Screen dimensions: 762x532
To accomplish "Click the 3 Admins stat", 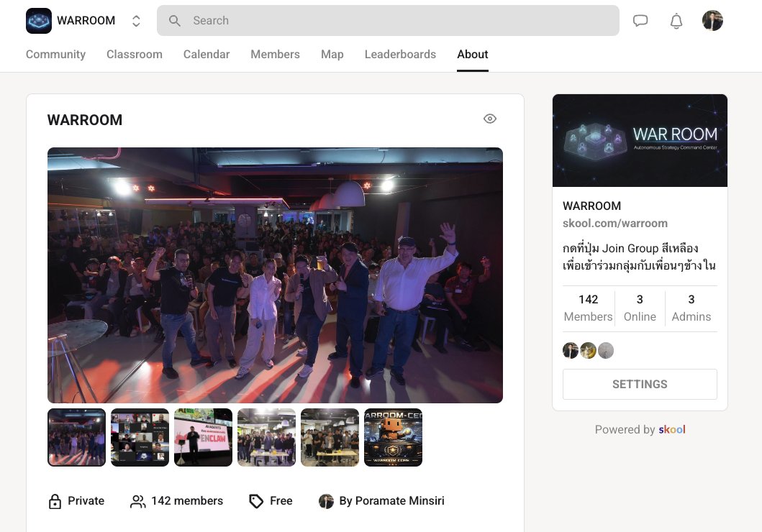I will (x=691, y=308).
